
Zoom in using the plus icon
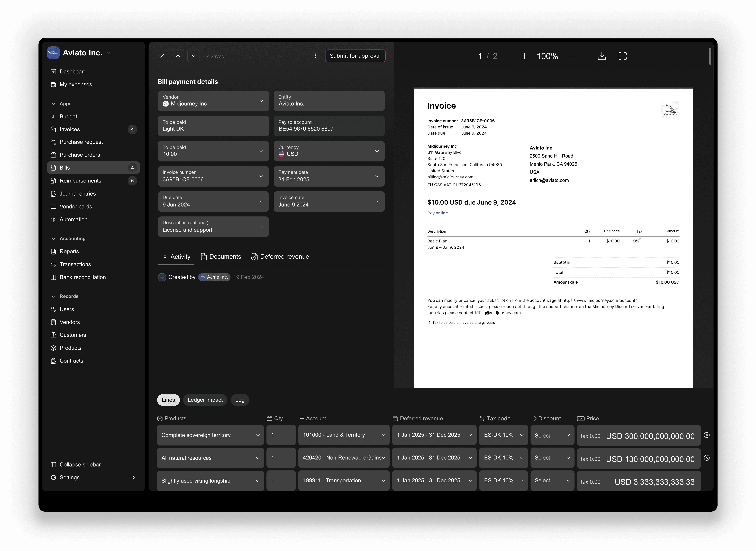(524, 56)
